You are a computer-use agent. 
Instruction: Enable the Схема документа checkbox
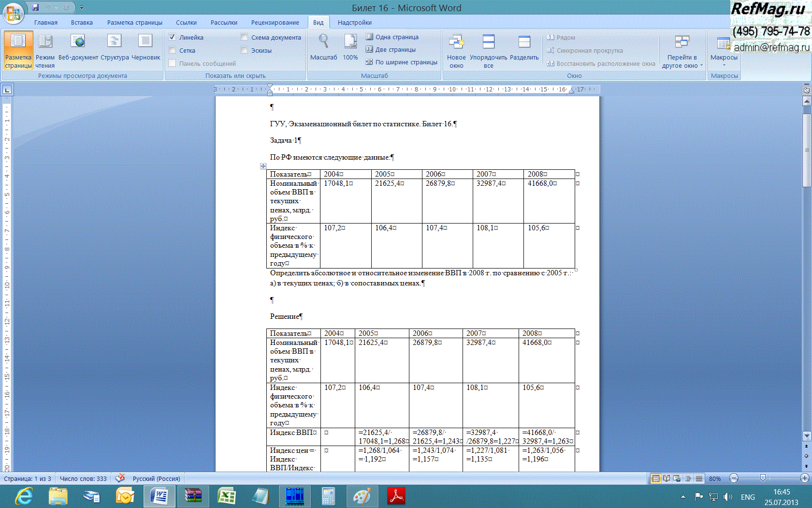click(x=244, y=37)
